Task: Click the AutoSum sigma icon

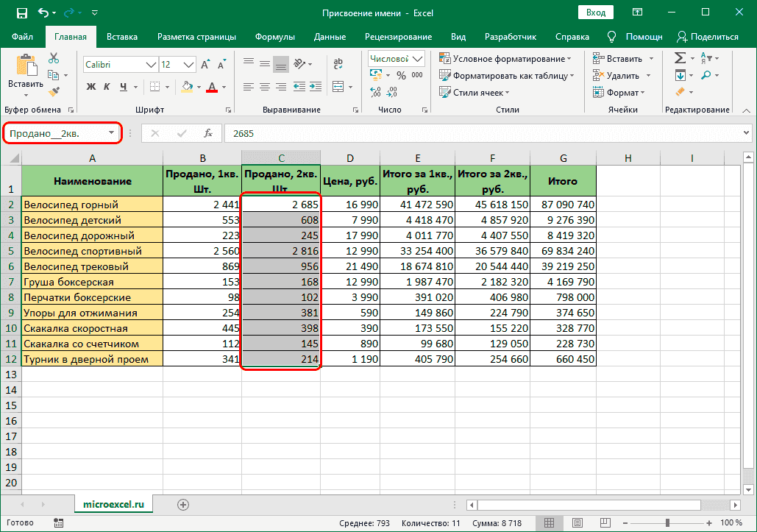Action: coord(680,58)
